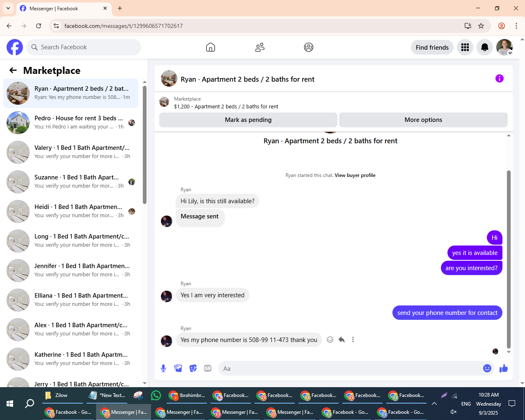The image size is (525, 420).
Task: View site information icon in address bar
Action: coord(56,26)
